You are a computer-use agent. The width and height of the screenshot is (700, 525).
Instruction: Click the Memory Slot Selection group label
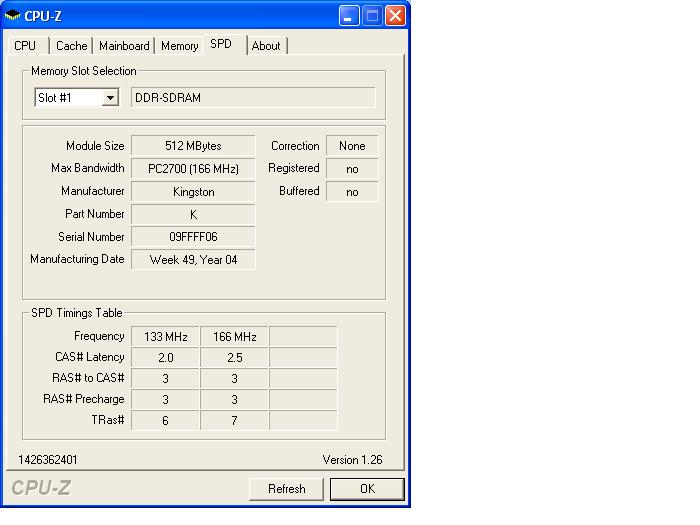tap(84, 71)
